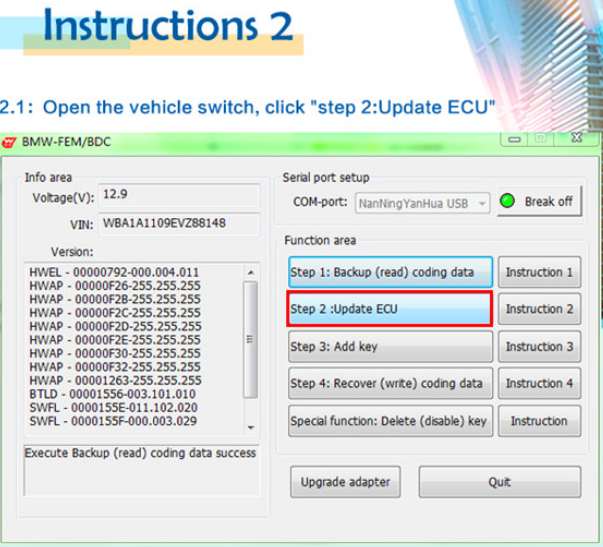Screen dimensions: 603x547
Task: Start Step 3: Add key
Action: click(x=390, y=347)
